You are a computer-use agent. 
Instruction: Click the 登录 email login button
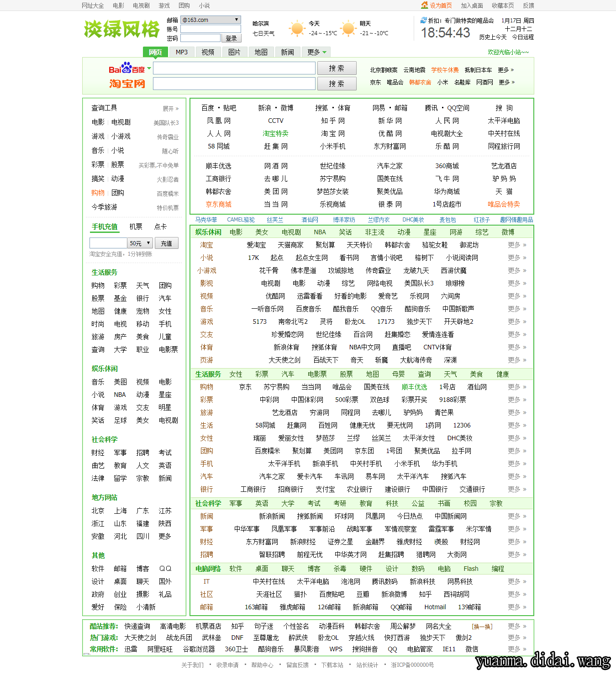232,38
